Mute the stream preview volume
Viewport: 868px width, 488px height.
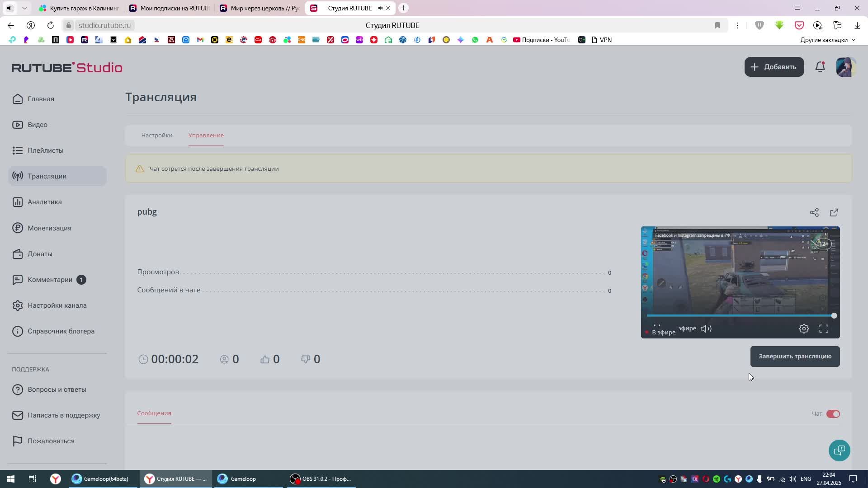click(x=706, y=329)
